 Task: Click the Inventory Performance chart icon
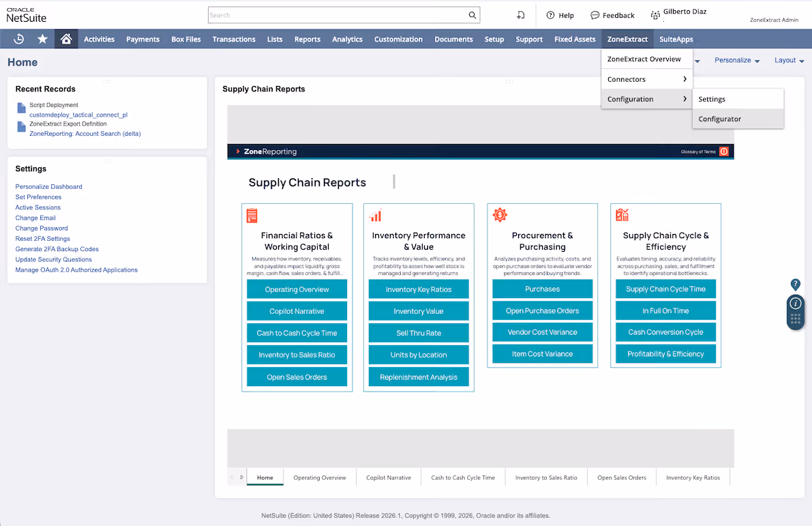pos(376,215)
